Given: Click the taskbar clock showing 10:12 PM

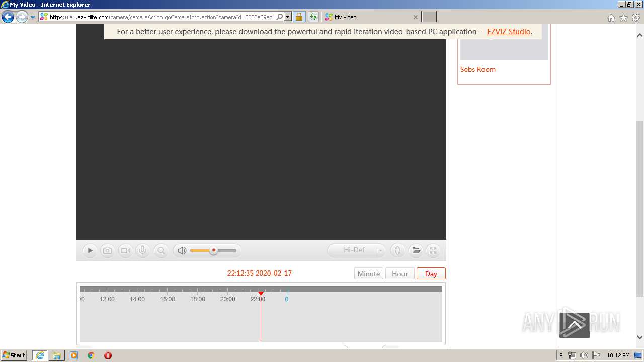Looking at the screenshot, I should pyautogui.click(x=618, y=355).
